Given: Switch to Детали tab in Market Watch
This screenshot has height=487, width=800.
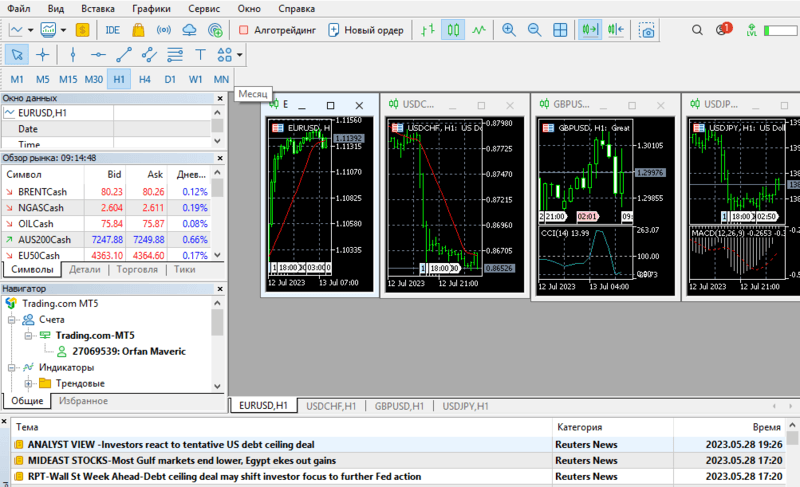Looking at the screenshot, I should (85, 269).
